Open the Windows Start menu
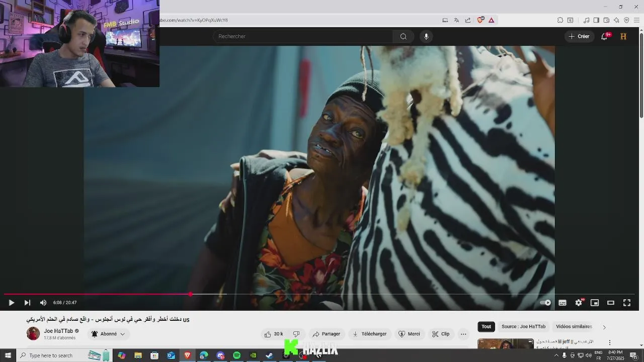 point(8,355)
